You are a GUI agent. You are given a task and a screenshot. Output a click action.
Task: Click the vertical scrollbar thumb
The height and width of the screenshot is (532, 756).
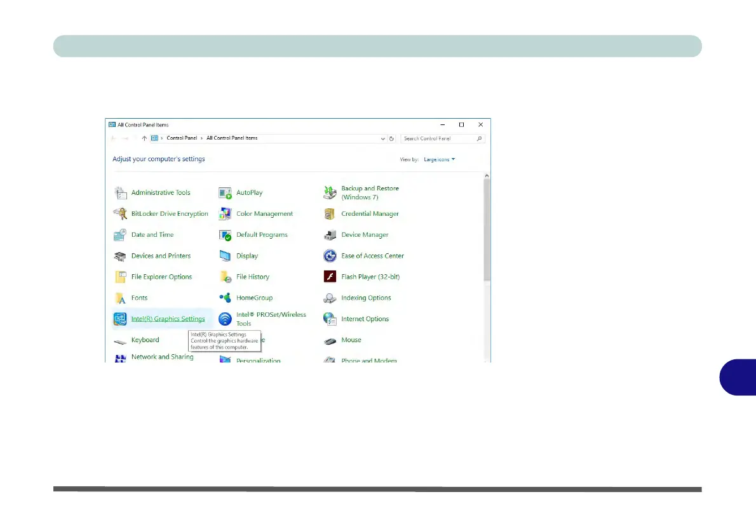coord(487,229)
